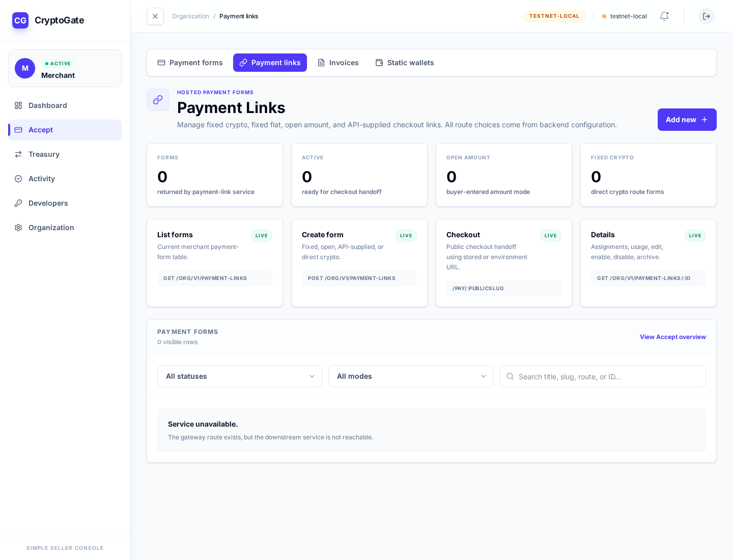Click the LIVE badge on Checkout card
The image size is (733, 560).
(551, 236)
